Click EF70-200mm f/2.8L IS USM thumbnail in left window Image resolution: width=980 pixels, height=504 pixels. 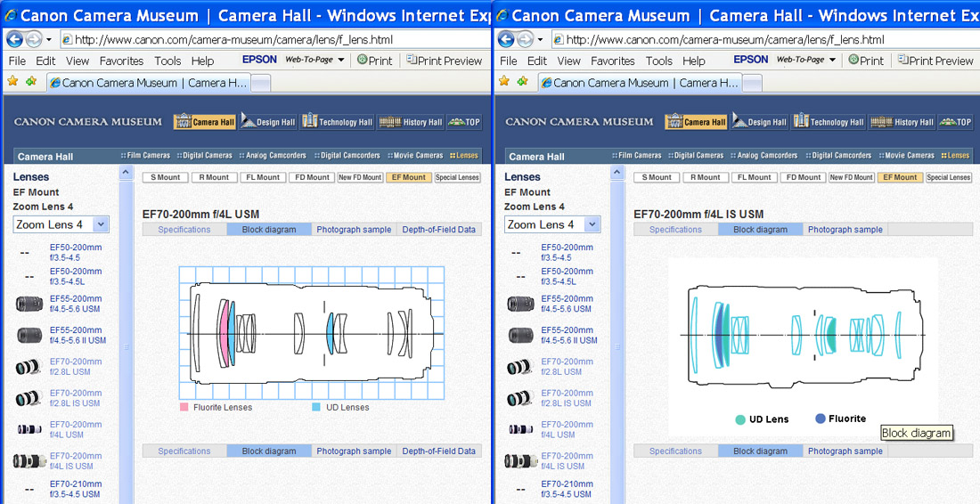pyautogui.click(x=28, y=398)
